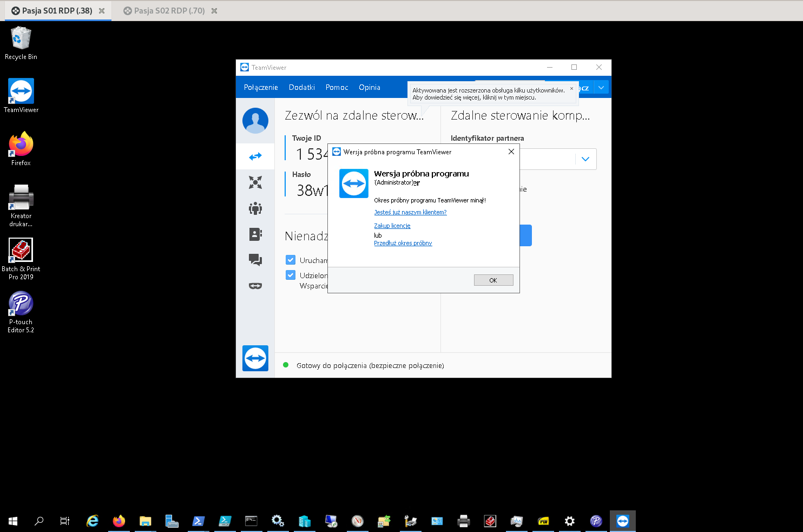Close the Pasja S01 RDP tab
Screen dimensions: 803x532
coord(102,11)
